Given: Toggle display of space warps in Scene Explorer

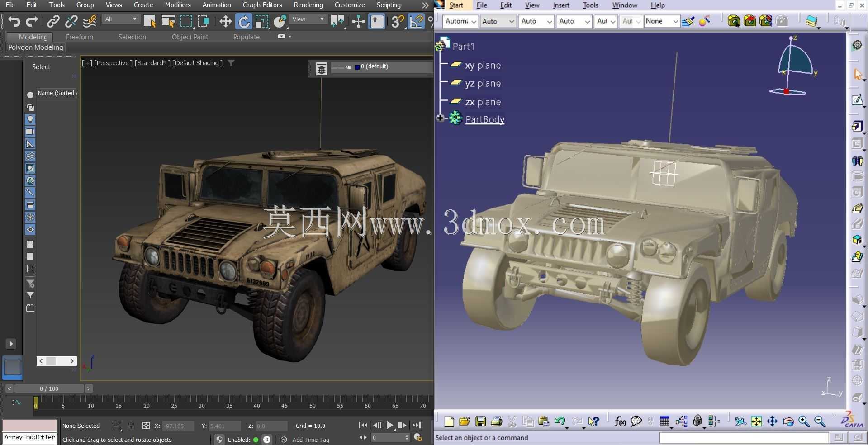Looking at the screenshot, I should (x=30, y=156).
